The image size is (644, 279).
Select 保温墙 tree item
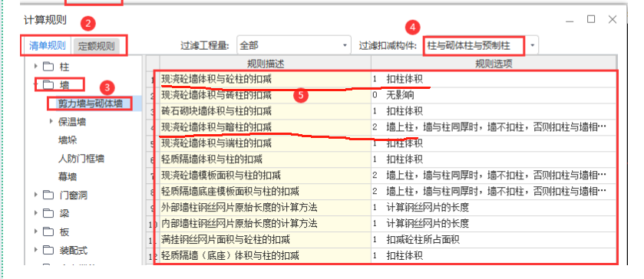(72, 122)
